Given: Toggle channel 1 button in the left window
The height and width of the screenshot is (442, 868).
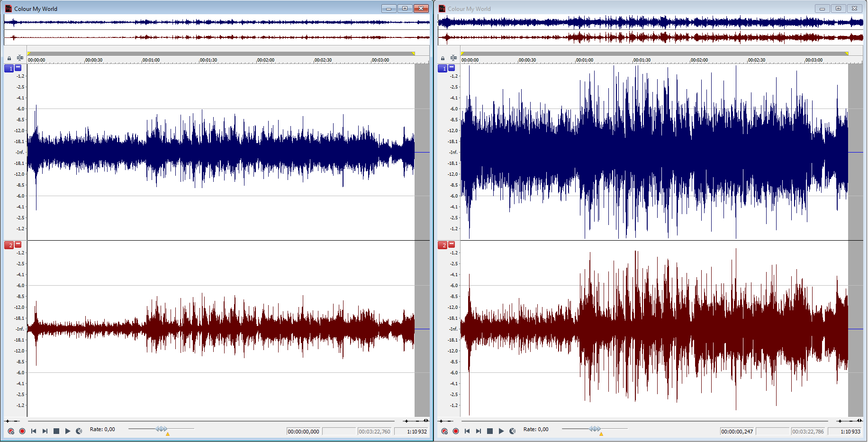Looking at the screenshot, I should (x=9, y=69).
